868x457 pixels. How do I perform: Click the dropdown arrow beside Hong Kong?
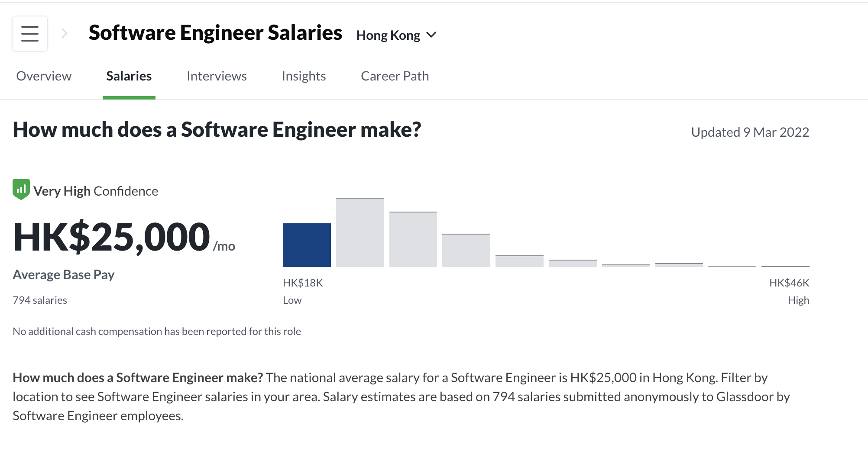click(431, 35)
